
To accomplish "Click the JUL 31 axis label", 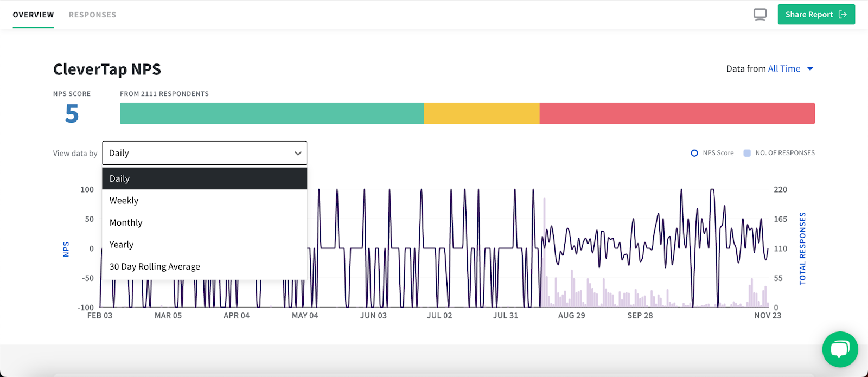I will pos(506,316).
